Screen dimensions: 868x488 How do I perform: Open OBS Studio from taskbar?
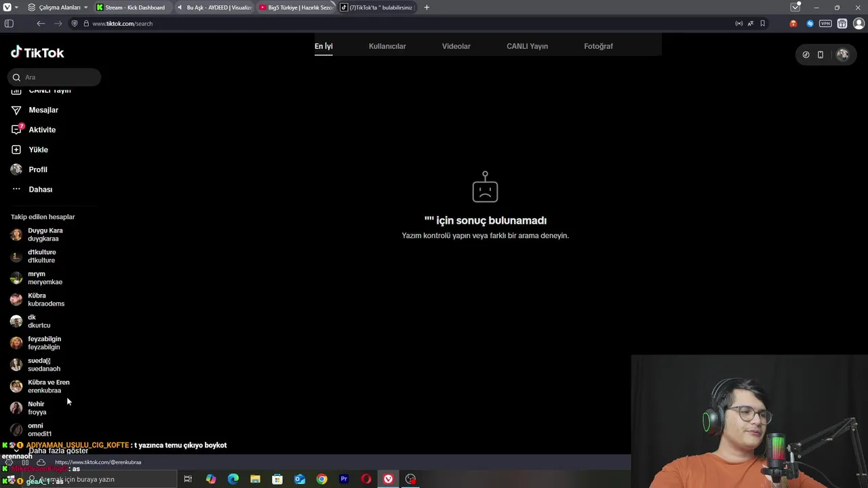[410, 479]
